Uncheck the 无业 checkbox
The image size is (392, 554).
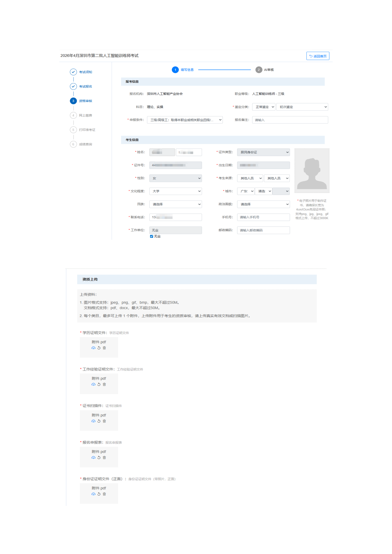152,236
